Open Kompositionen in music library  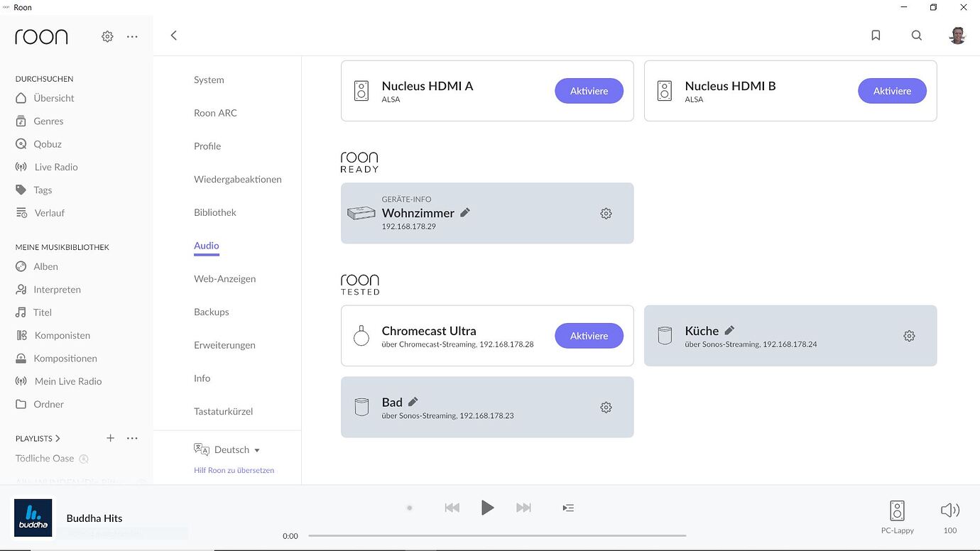[56, 358]
